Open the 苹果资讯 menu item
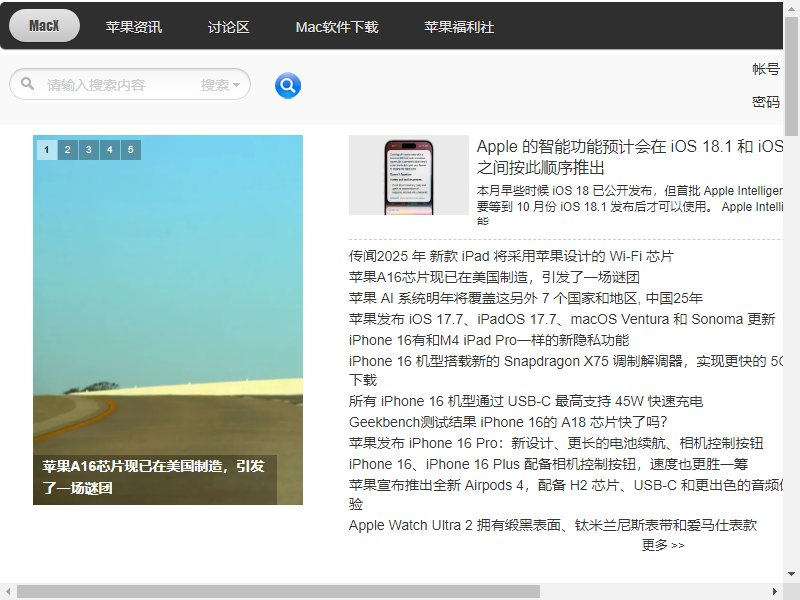The width and height of the screenshot is (800, 600). (134, 27)
